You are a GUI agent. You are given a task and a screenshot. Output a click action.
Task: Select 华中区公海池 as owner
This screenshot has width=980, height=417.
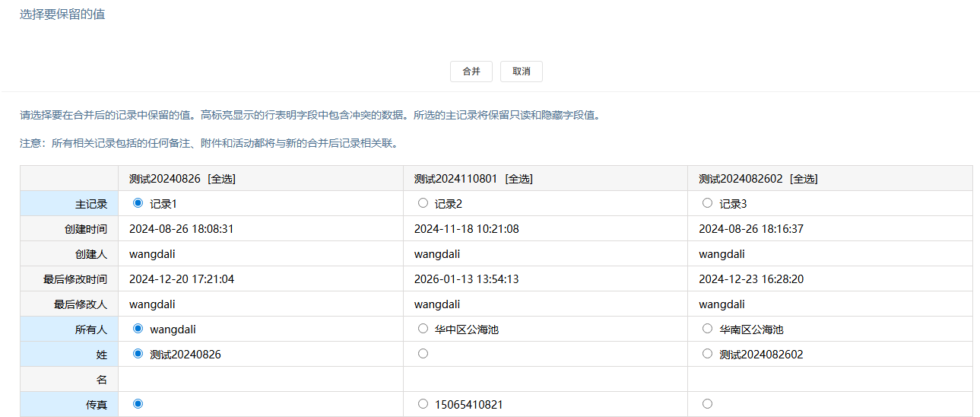(423, 329)
